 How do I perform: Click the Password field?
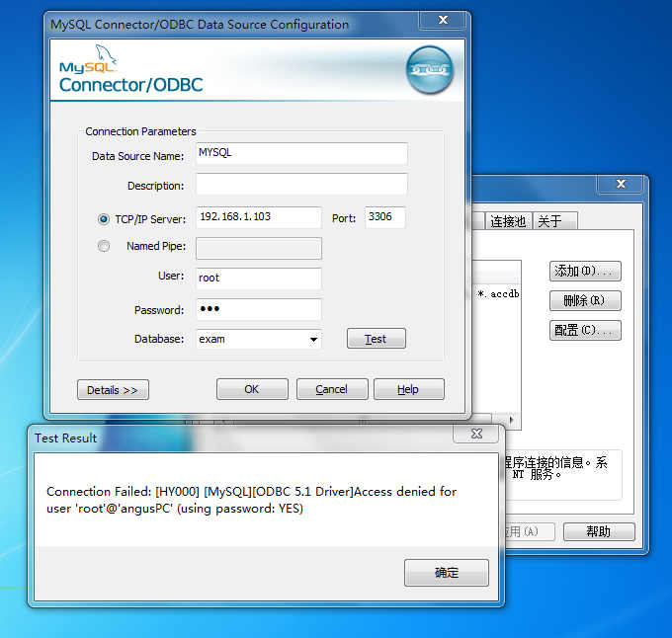259,309
